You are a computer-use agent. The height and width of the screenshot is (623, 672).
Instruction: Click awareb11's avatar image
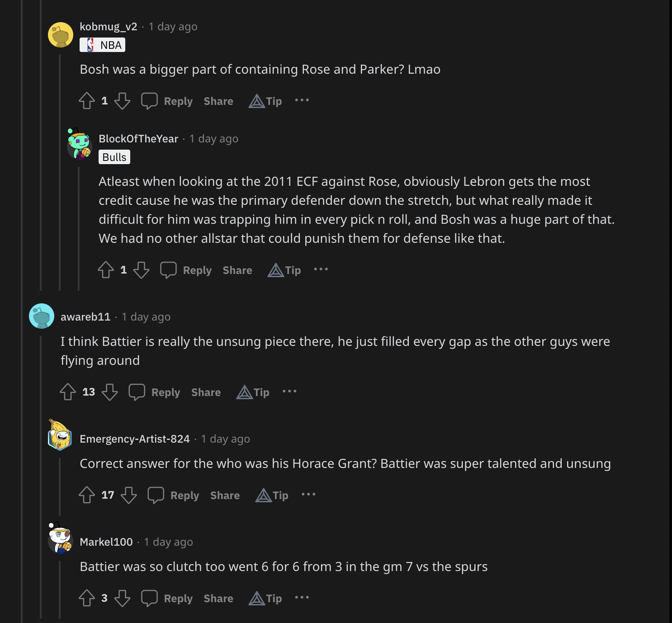click(x=42, y=316)
